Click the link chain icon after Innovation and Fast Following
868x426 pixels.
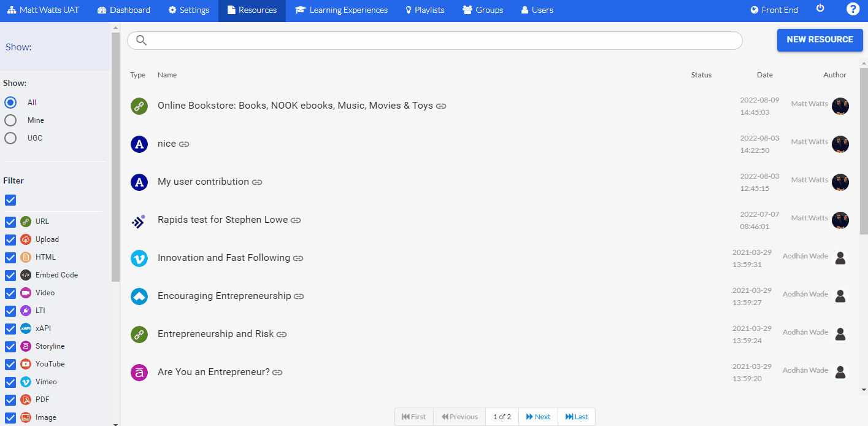[298, 258]
